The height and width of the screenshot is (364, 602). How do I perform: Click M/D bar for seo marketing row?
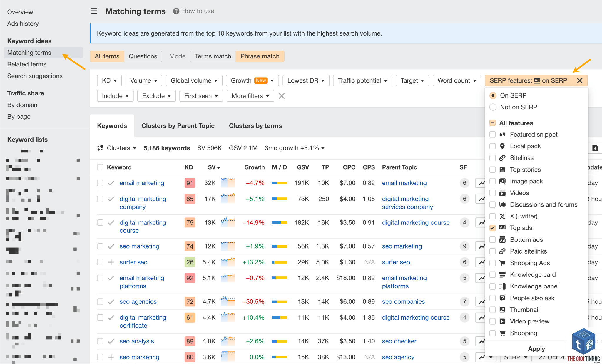coord(279,246)
